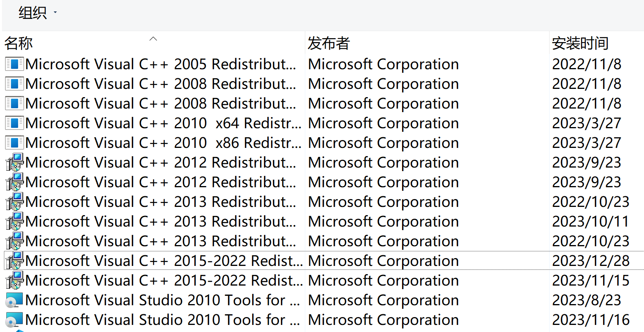This screenshot has width=644, height=332.
Task: Sort by the 发布者 column header
Action: [x=427, y=43]
